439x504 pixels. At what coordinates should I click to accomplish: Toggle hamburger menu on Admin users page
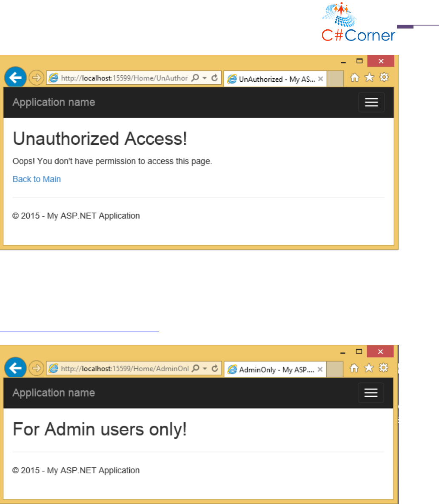click(x=371, y=392)
